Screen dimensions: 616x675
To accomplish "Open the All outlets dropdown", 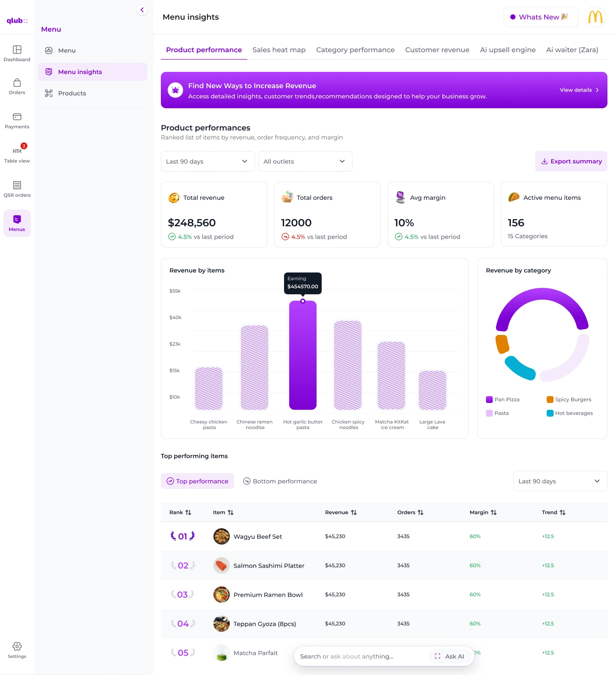I will pyautogui.click(x=305, y=161).
